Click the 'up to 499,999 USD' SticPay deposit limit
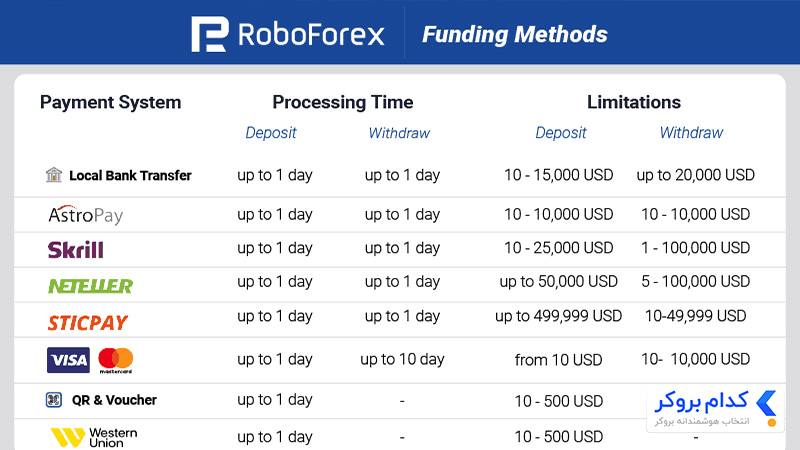This screenshot has width=800, height=450. (558, 316)
